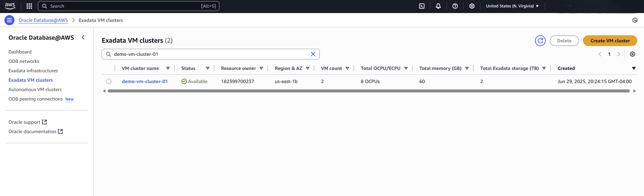Clear the search filter text
Image resolution: width=644 pixels, height=196 pixels.
pyautogui.click(x=313, y=54)
